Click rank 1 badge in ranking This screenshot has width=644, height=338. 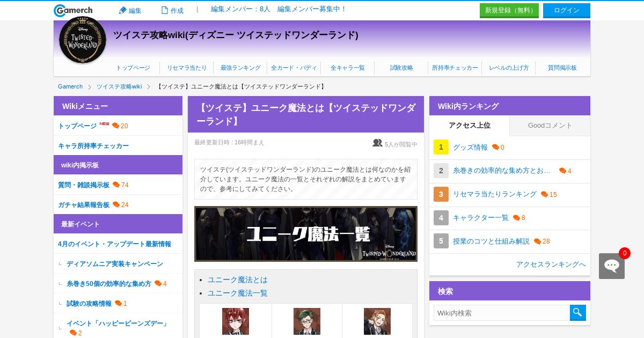(x=441, y=147)
